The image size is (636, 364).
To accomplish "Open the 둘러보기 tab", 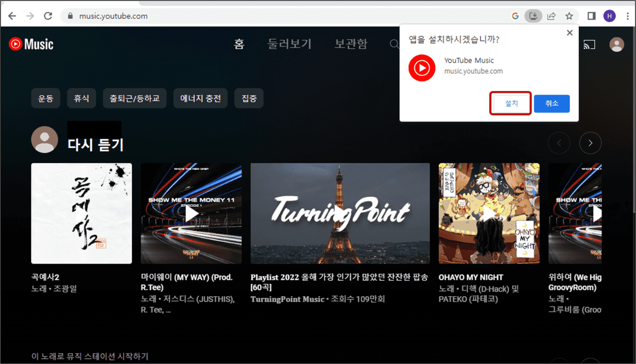I will [290, 44].
